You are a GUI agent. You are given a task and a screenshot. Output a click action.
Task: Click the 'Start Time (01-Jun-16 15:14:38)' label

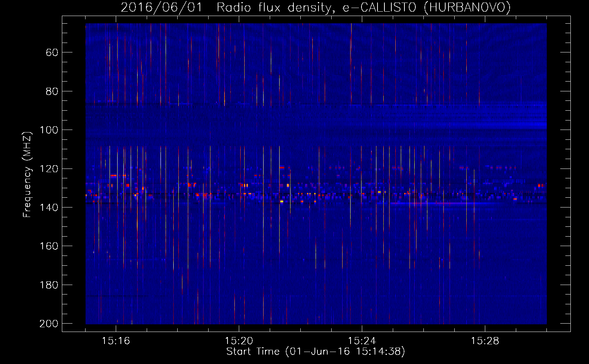coord(316,352)
